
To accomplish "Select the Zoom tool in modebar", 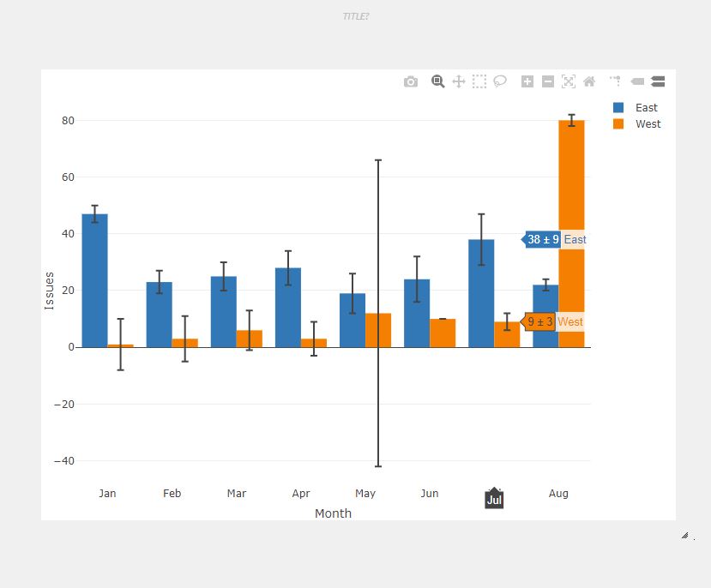I will click(437, 81).
